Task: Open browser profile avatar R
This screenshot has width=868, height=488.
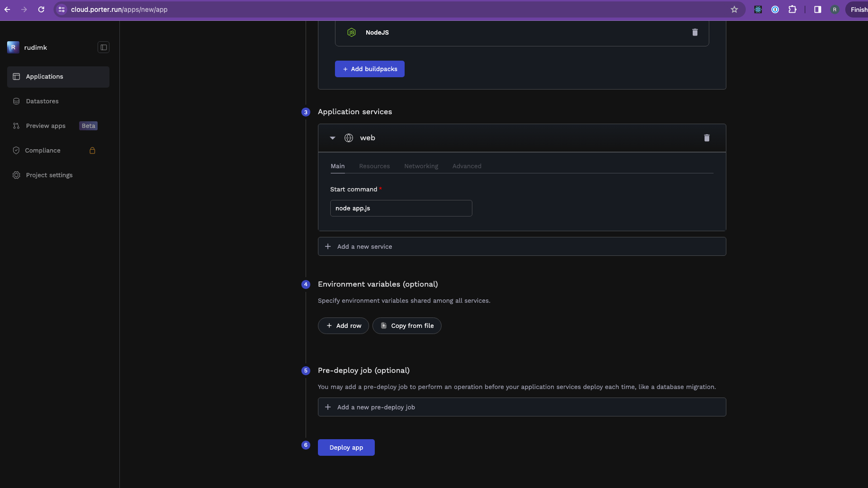Action: click(x=835, y=9)
